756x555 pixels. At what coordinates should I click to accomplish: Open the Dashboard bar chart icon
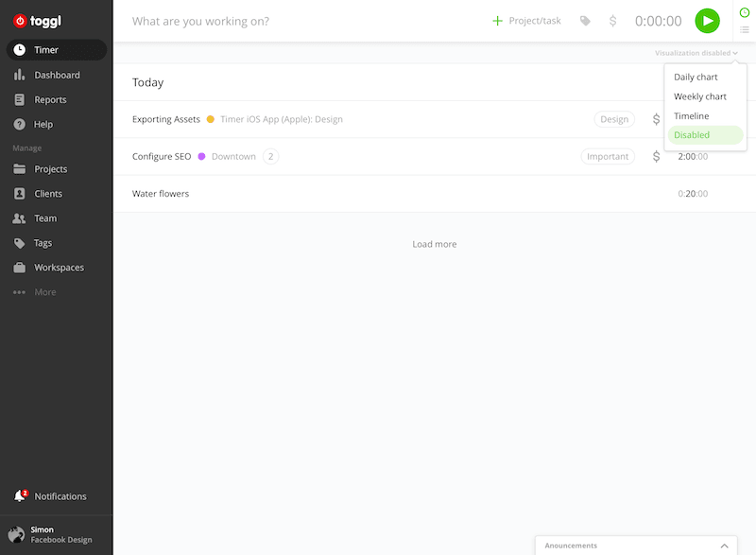click(19, 75)
